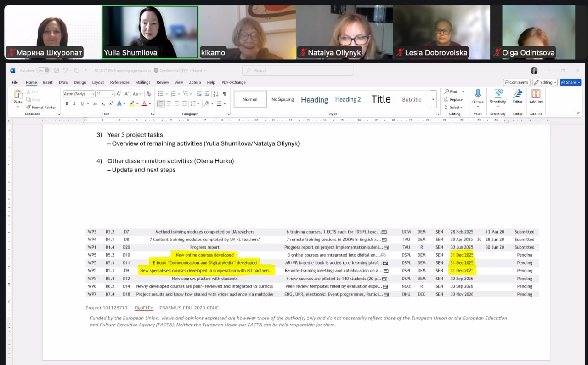Open the Dictate microphone tool
The height and width of the screenshot is (365, 588).
tap(478, 96)
